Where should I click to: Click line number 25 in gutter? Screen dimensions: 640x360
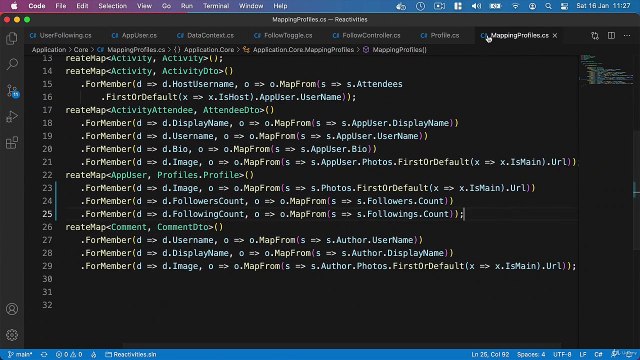coord(47,214)
